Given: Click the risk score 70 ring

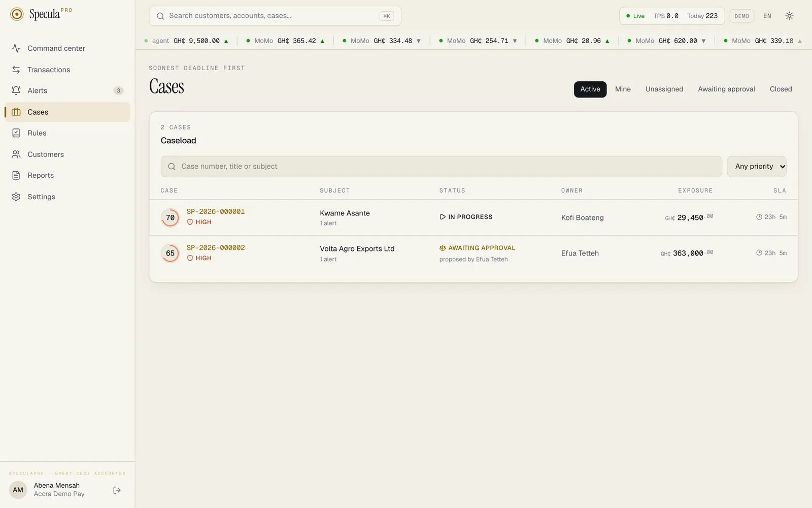Looking at the screenshot, I should pos(170,217).
